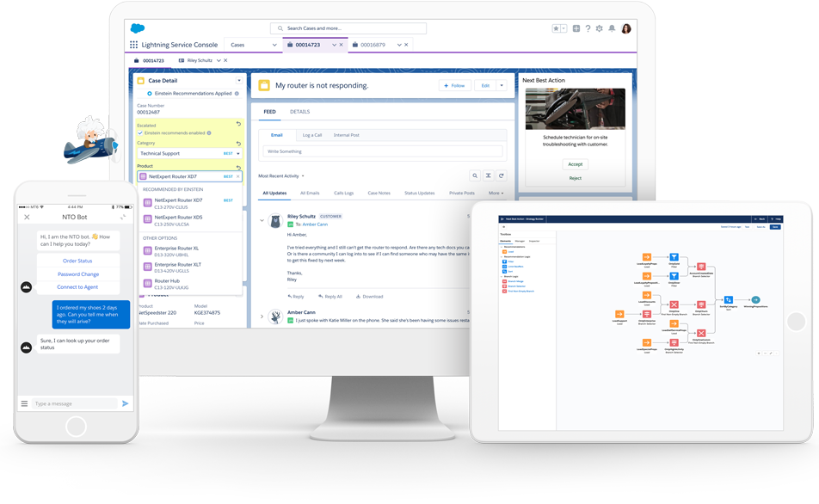Open the setup gear icon
The image size is (819, 504).
click(600, 28)
